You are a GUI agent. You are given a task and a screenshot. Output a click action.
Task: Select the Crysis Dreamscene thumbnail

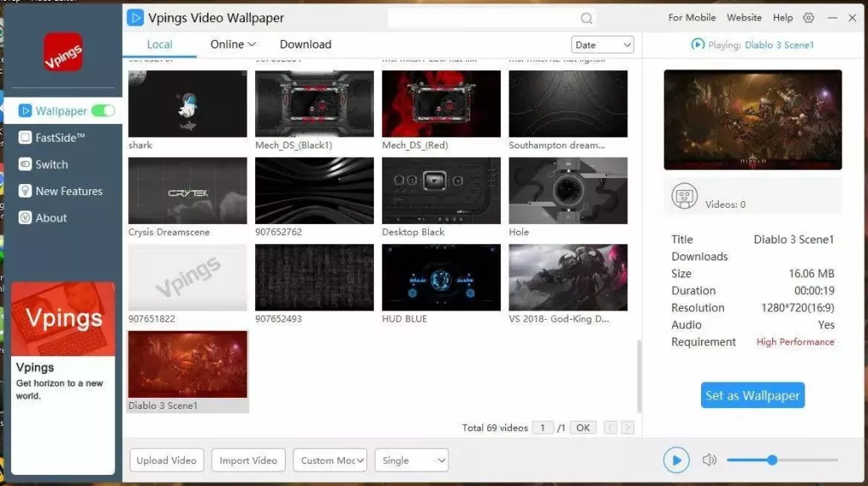(x=187, y=191)
